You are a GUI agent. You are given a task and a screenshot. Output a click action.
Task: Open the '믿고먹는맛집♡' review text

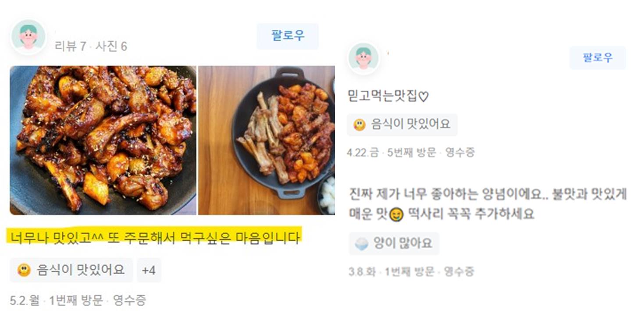(388, 97)
